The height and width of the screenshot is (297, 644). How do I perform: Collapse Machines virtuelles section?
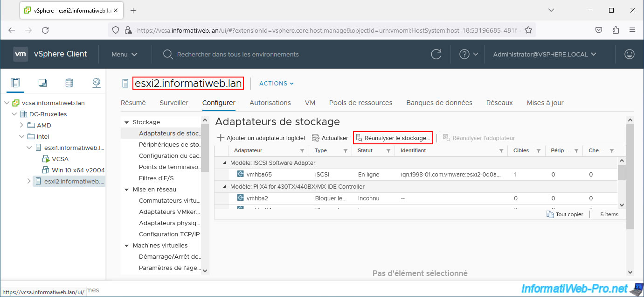(x=126, y=246)
